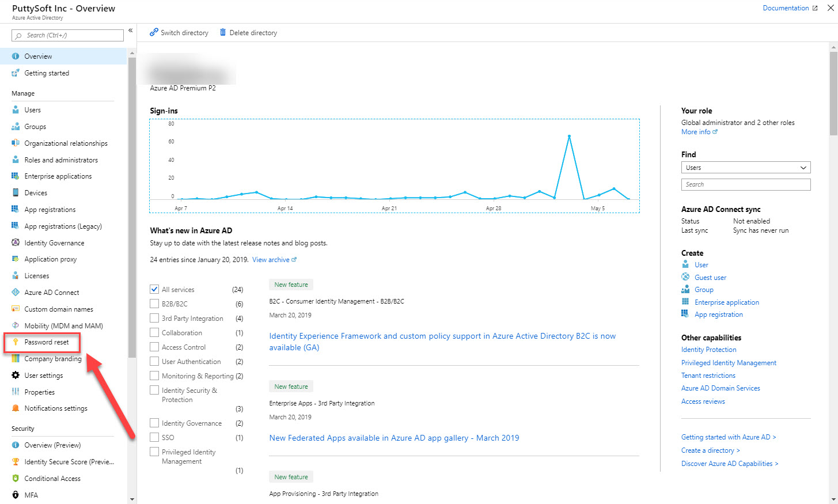Image resolution: width=838 pixels, height=504 pixels.
Task: Click the sidebar scroll-up arrow
Action: coord(132,53)
